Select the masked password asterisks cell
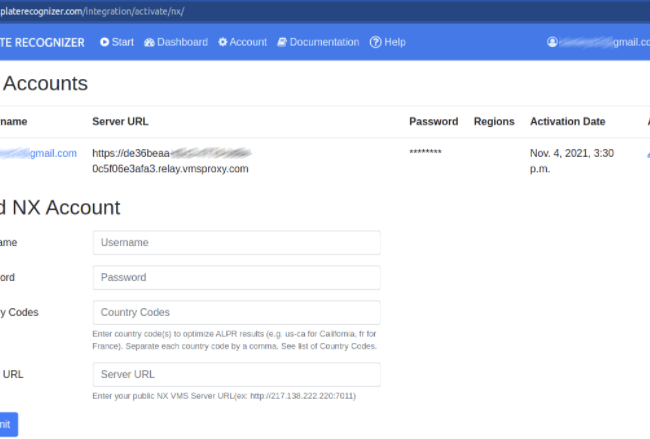 tap(425, 152)
